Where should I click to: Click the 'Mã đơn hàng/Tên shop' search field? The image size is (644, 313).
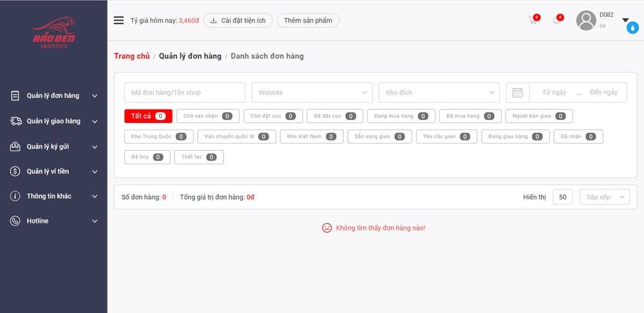[185, 92]
